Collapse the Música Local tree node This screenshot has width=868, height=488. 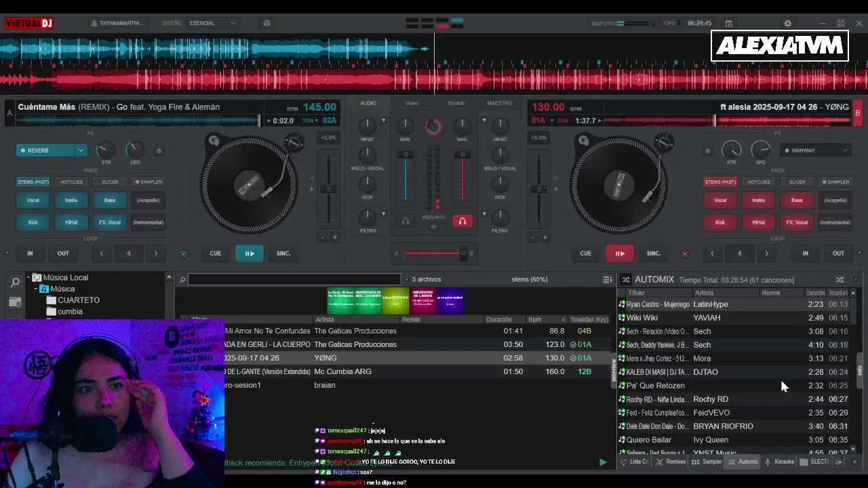pyautogui.click(x=28, y=277)
